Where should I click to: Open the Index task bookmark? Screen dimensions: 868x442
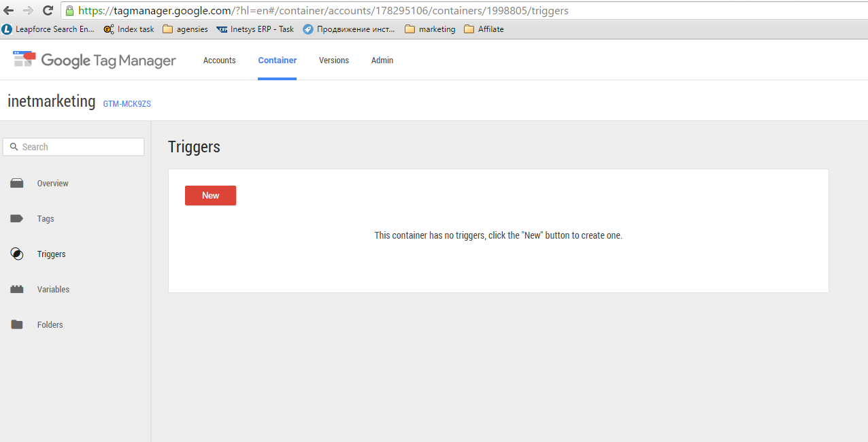[x=129, y=29]
